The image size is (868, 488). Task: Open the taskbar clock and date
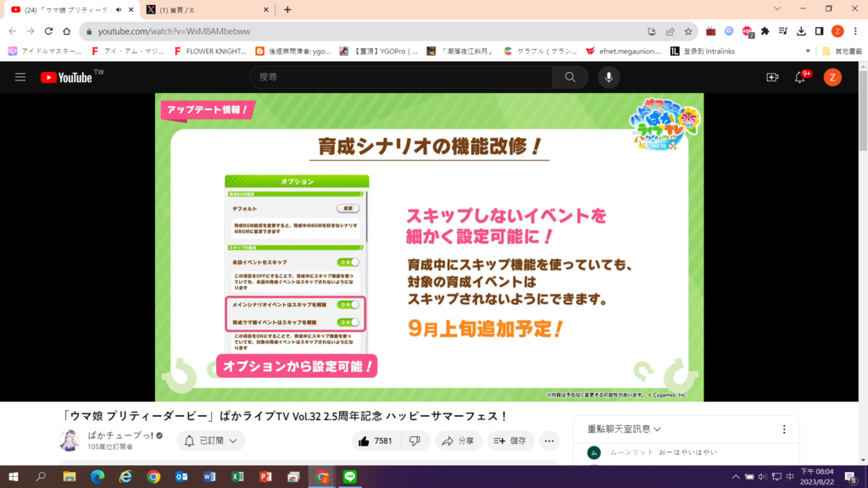point(817,477)
